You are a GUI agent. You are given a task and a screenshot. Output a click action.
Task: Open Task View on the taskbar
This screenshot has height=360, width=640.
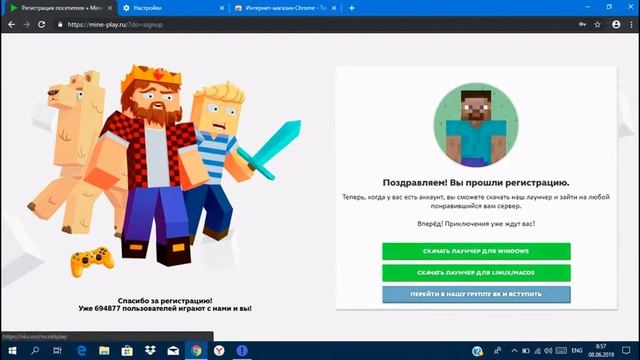tap(58, 351)
